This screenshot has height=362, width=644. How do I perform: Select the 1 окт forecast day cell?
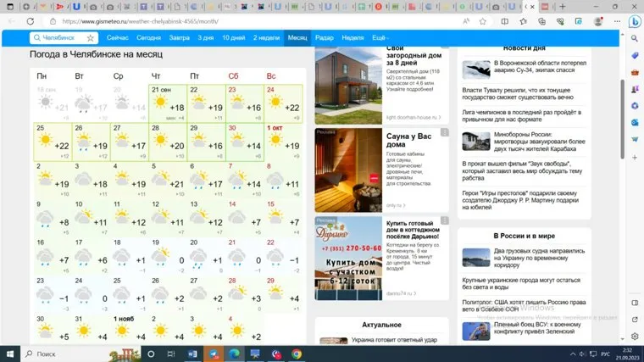coord(285,142)
